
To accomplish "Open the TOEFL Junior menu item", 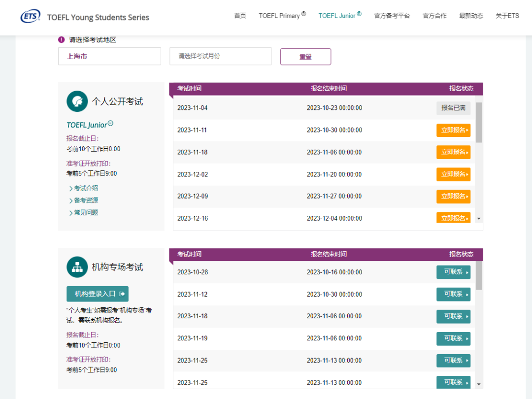I will tap(339, 15).
